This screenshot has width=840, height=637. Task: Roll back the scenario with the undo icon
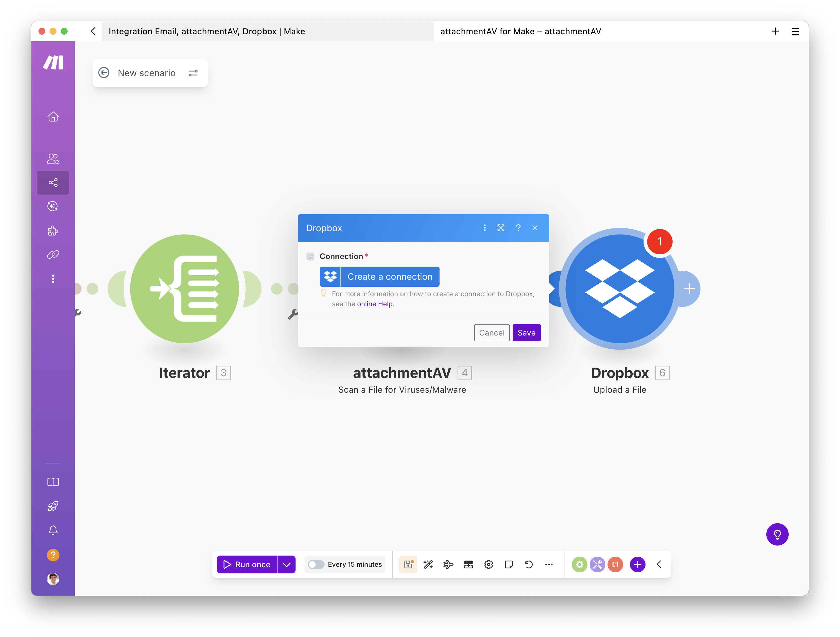click(x=529, y=564)
